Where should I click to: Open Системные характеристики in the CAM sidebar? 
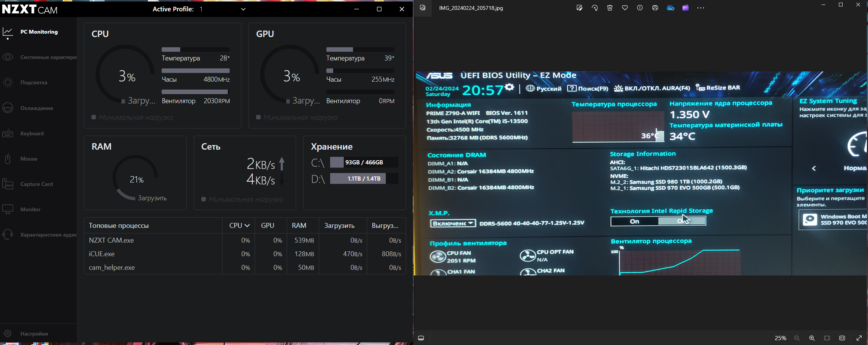(x=48, y=57)
